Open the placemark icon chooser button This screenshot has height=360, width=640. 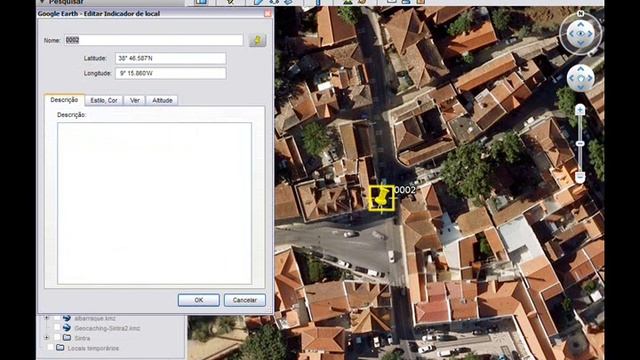click(257, 40)
